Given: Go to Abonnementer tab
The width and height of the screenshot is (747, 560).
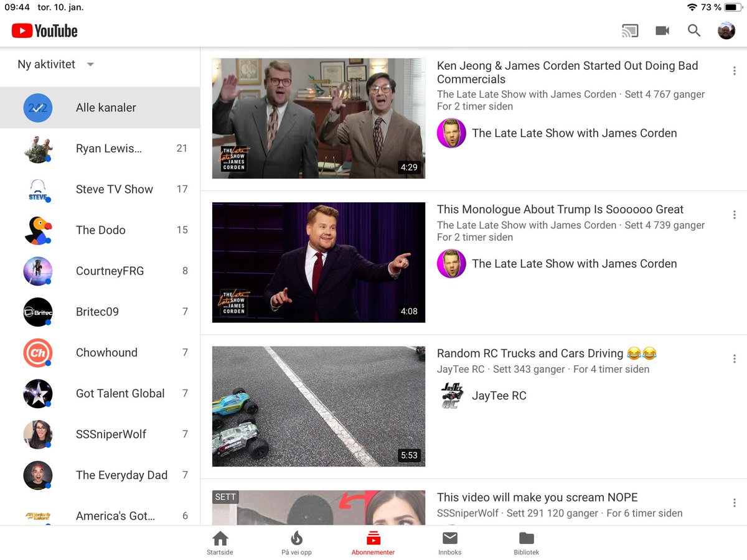Looking at the screenshot, I should 373,543.
